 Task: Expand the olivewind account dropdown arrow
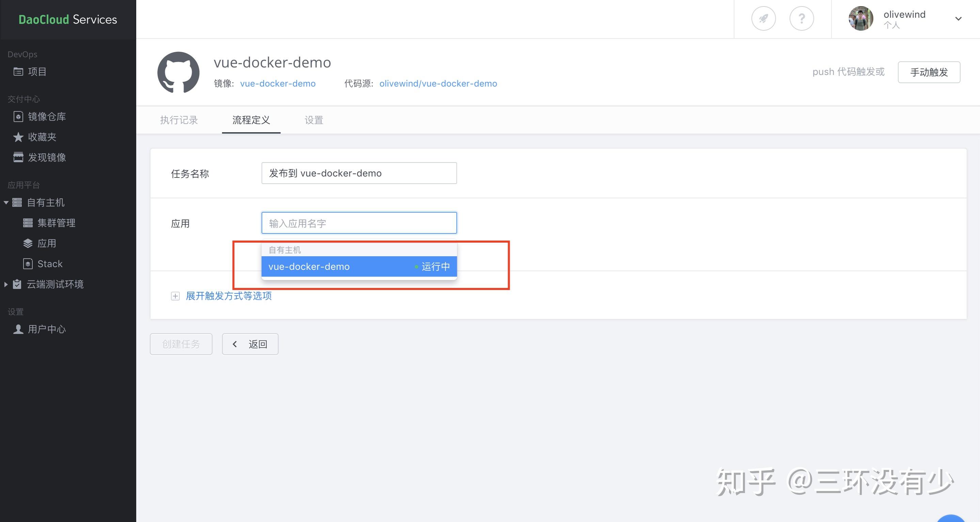point(958,19)
